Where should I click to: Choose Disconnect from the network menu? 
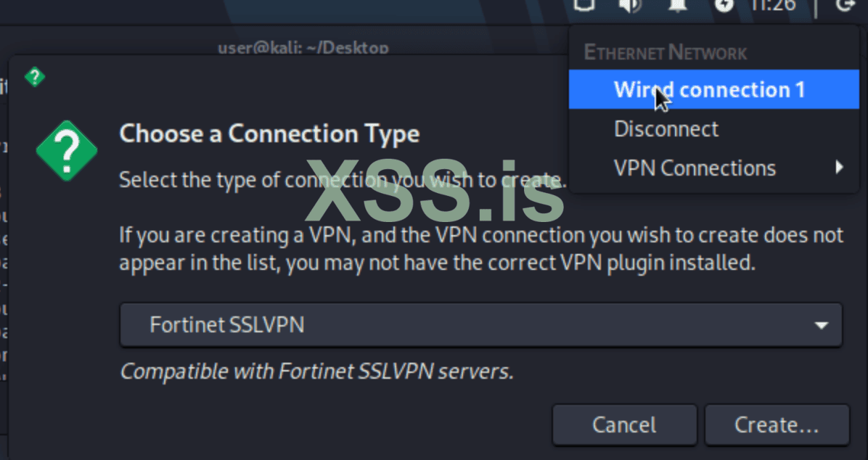point(666,129)
